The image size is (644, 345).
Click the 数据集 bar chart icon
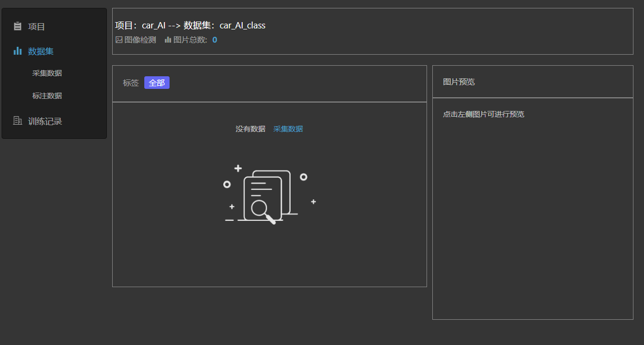17,51
